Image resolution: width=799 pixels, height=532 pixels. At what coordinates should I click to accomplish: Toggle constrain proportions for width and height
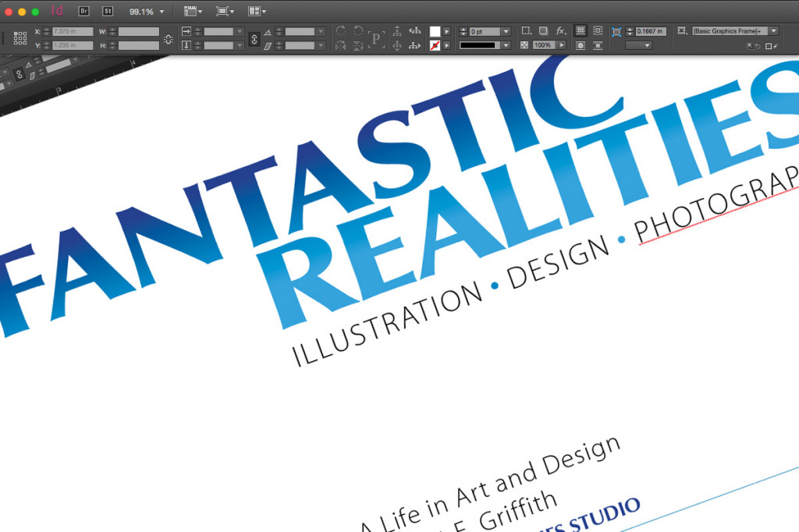click(x=169, y=38)
